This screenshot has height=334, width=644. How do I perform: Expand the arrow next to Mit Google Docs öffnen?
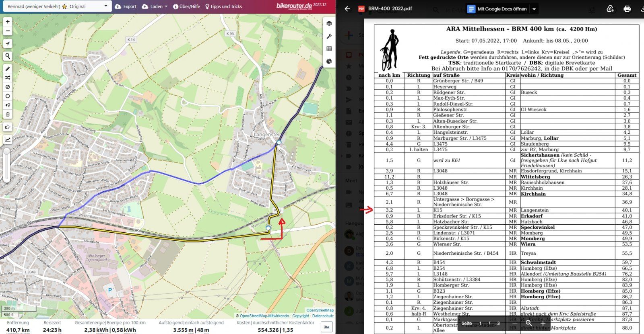[534, 9]
